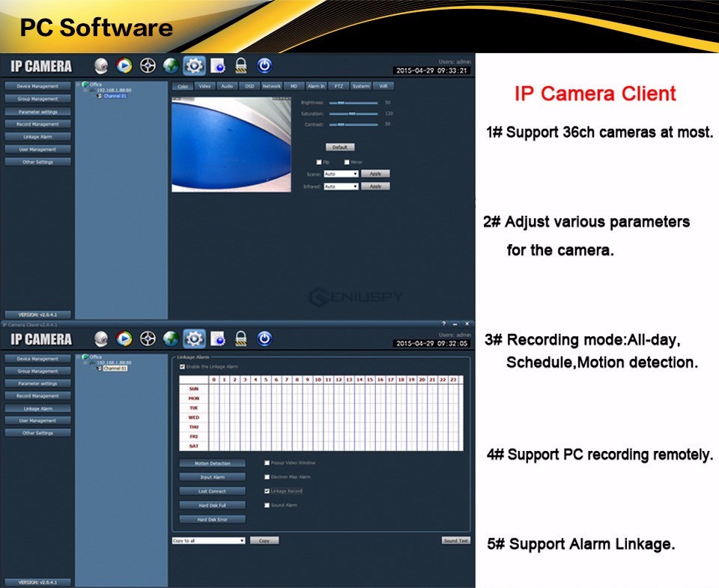Open the playback icon in top window toolbar

pos(124,66)
